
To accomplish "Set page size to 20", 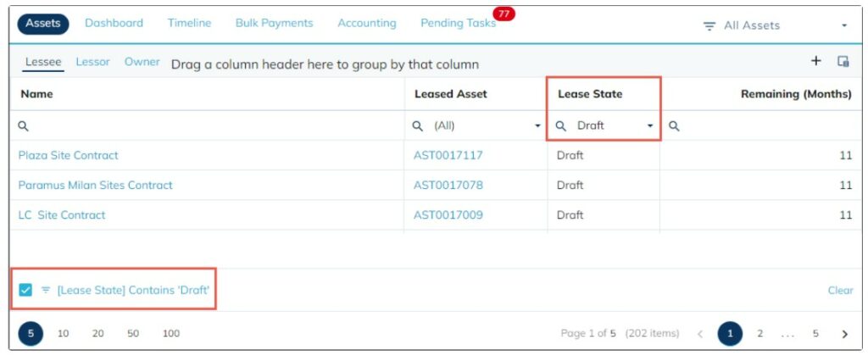I will click(x=98, y=334).
